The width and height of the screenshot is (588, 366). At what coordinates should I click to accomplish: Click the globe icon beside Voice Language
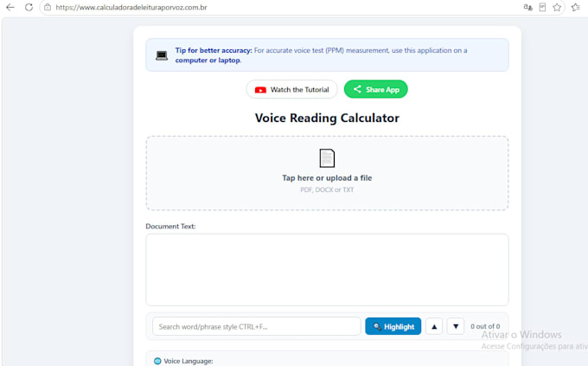point(157,361)
